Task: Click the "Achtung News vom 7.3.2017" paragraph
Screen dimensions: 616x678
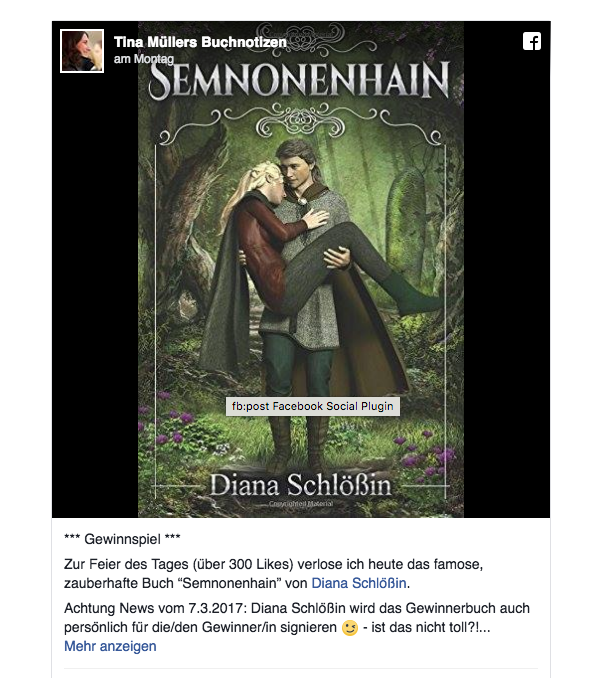Action: tap(297, 618)
